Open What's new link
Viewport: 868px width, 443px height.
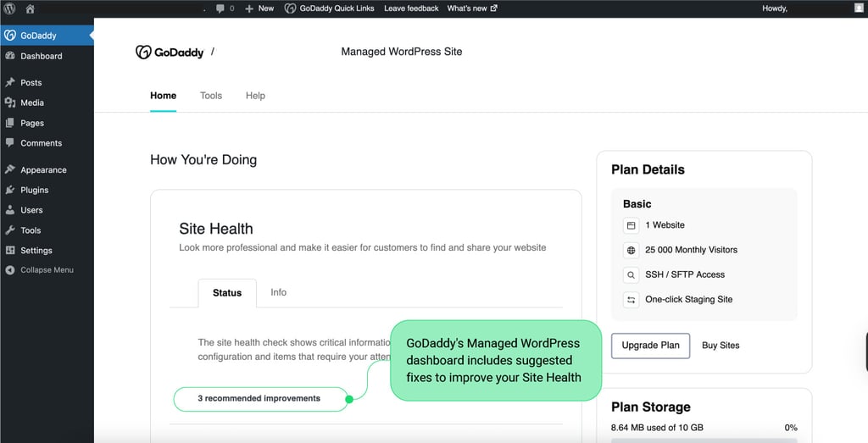472,8
